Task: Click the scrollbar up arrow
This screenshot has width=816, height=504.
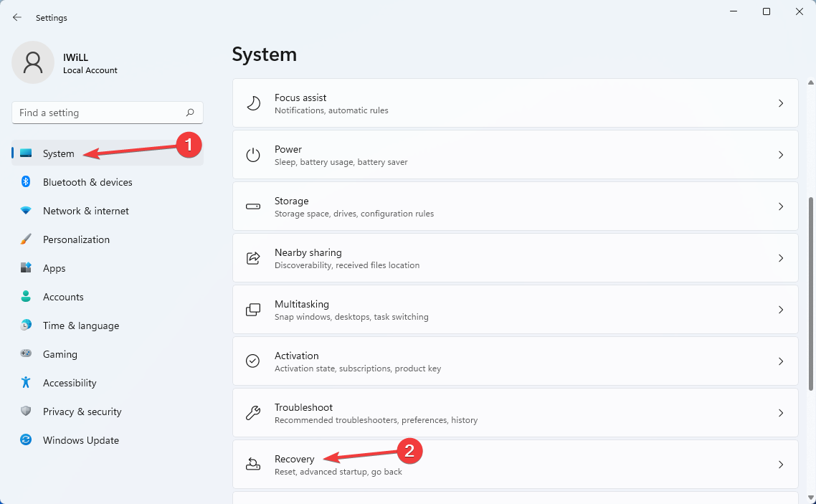Action: click(x=810, y=82)
